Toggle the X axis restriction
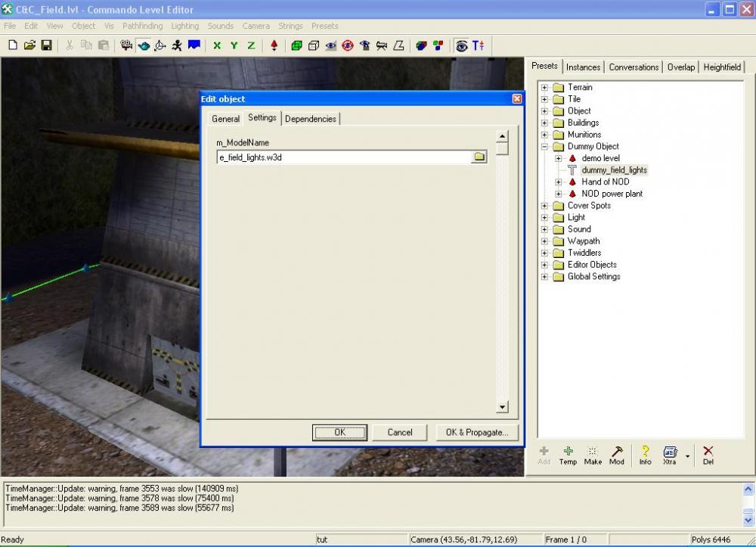 (217, 45)
